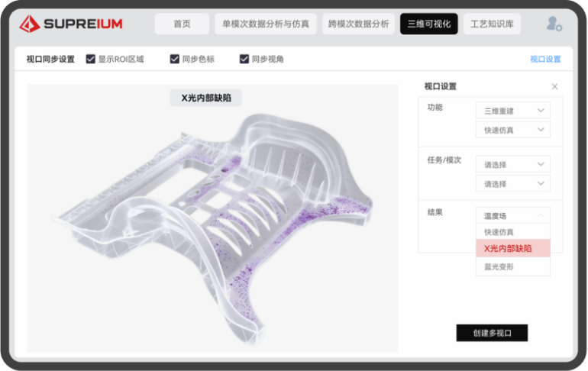
Task: Close the 视口设置 panel
Action: (554, 87)
